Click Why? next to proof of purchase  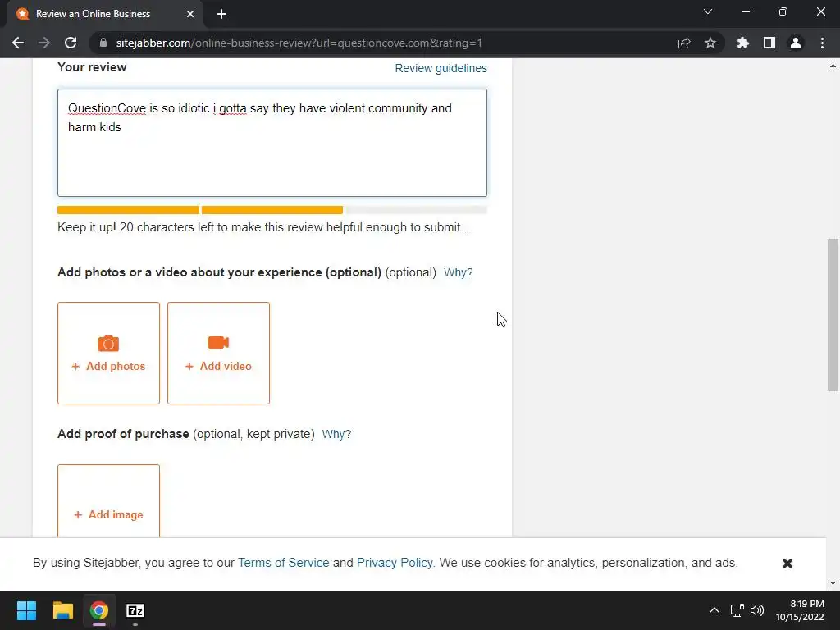pyautogui.click(x=336, y=434)
